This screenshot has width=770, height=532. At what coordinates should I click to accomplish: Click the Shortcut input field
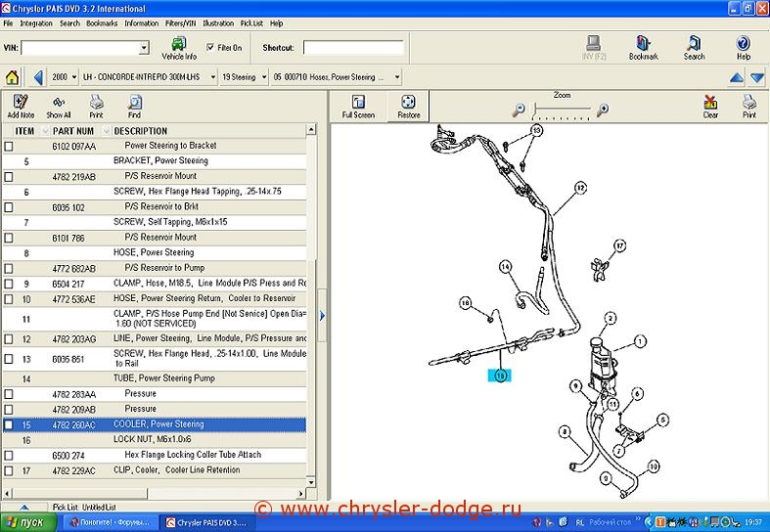point(353,48)
